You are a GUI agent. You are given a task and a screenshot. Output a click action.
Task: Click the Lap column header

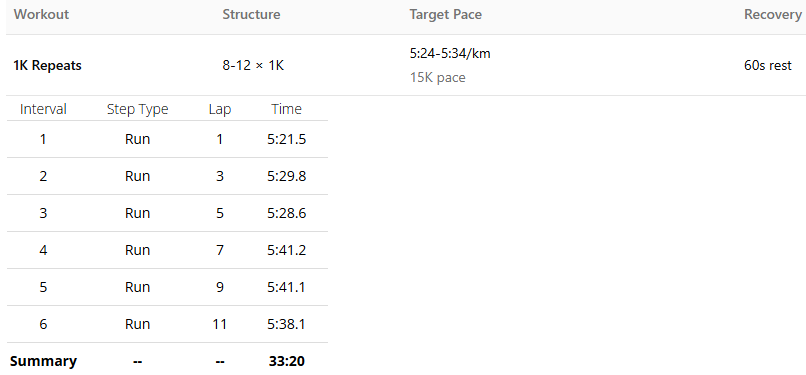coord(220,109)
